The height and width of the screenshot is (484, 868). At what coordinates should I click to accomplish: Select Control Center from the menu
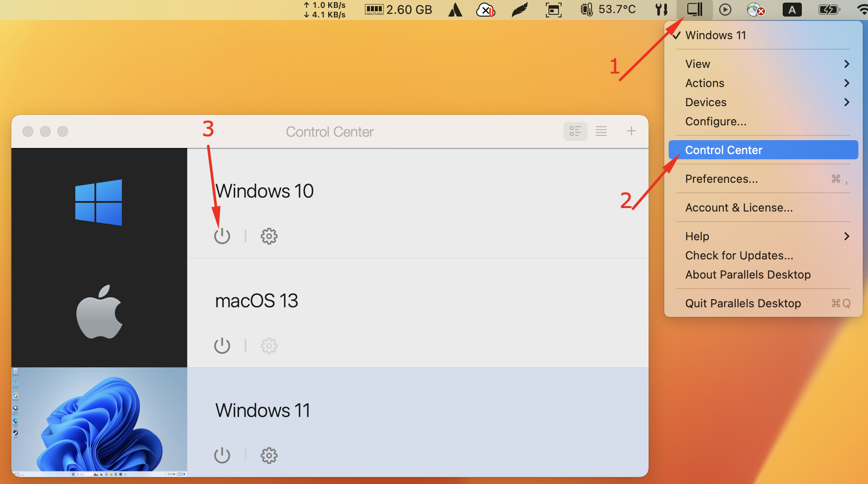764,150
